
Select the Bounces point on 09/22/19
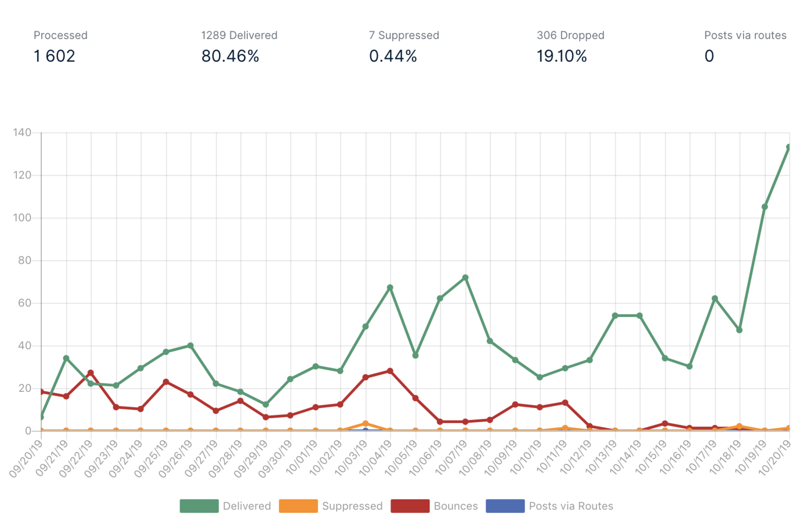pyautogui.click(x=90, y=373)
